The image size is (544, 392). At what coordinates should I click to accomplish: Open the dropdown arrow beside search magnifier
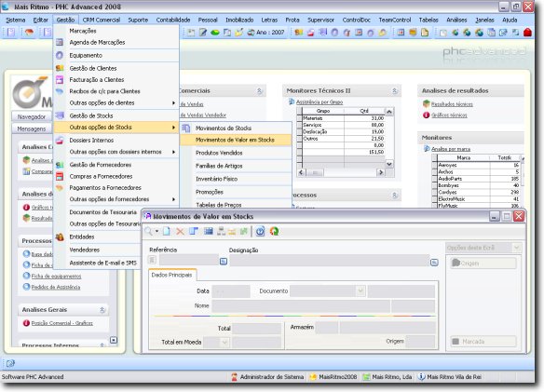click(x=156, y=231)
